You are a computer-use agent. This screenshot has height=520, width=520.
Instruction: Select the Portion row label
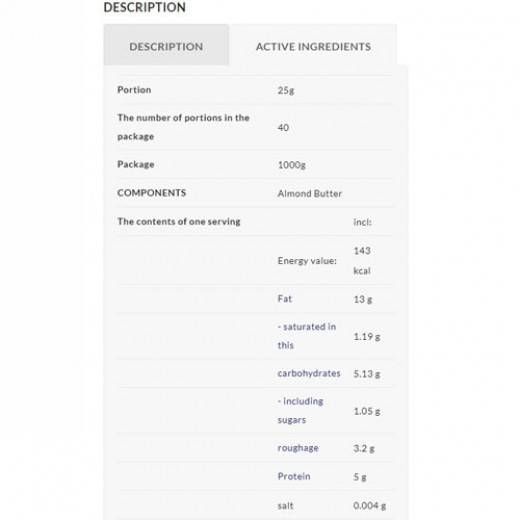pos(134,90)
